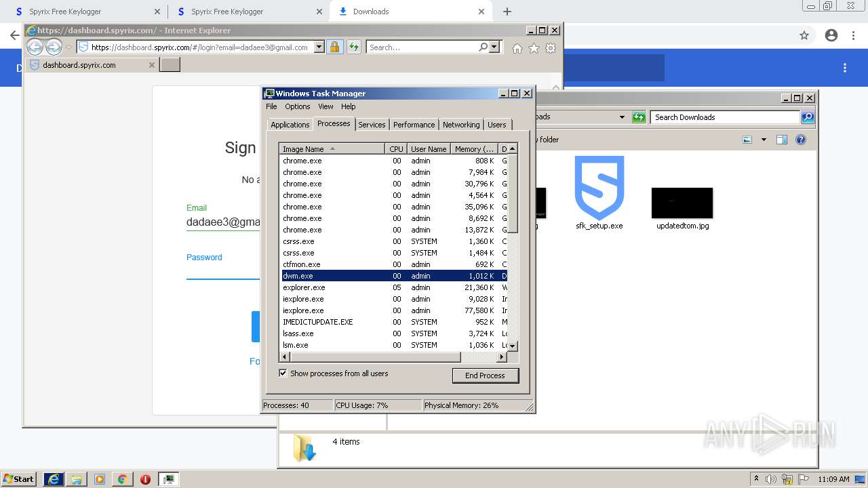Viewport: 868px width, 488px height.
Task: Select IMEDICTUPDATE.EXE process row
Action: (x=394, y=322)
